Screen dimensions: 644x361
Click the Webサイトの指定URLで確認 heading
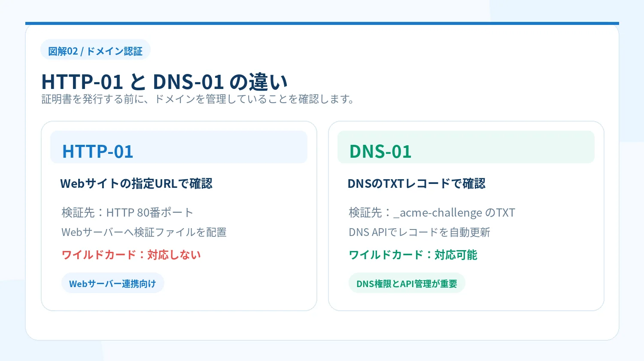(x=137, y=184)
